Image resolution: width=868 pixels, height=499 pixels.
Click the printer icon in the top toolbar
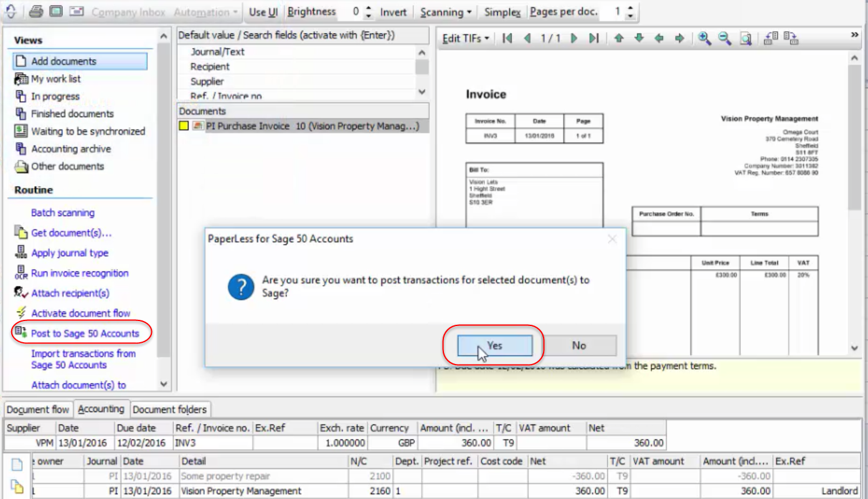tap(36, 11)
